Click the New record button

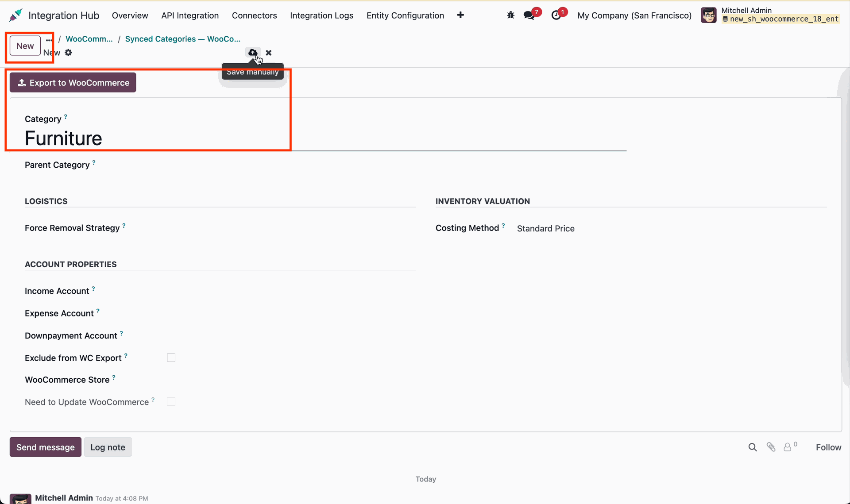point(25,46)
